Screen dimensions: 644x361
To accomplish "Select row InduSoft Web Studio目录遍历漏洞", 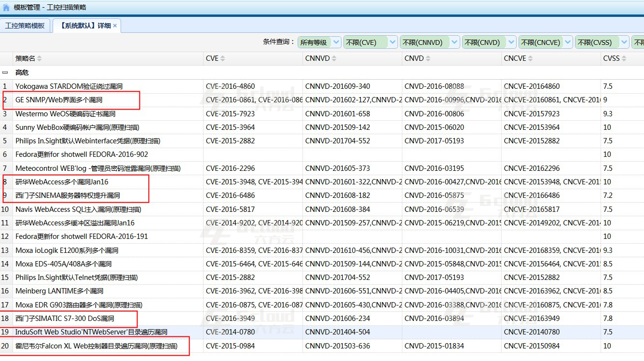I will coord(322,332).
